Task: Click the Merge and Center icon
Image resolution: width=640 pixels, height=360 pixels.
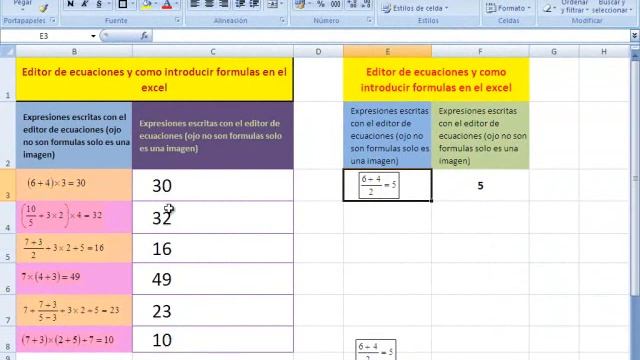Action: [x=272, y=4]
